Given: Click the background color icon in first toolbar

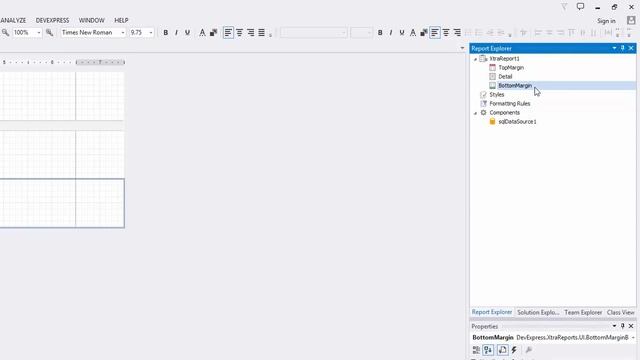Looking at the screenshot, I should coord(213,33).
